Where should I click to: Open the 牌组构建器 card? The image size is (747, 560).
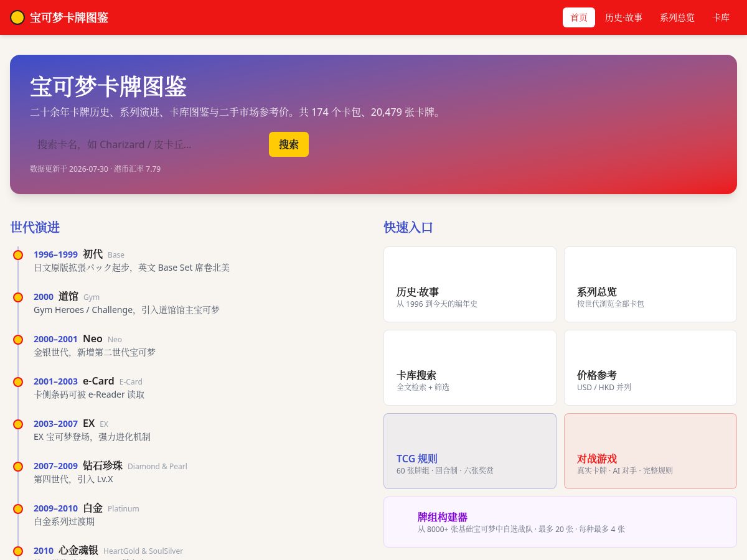tap(560, 522)
